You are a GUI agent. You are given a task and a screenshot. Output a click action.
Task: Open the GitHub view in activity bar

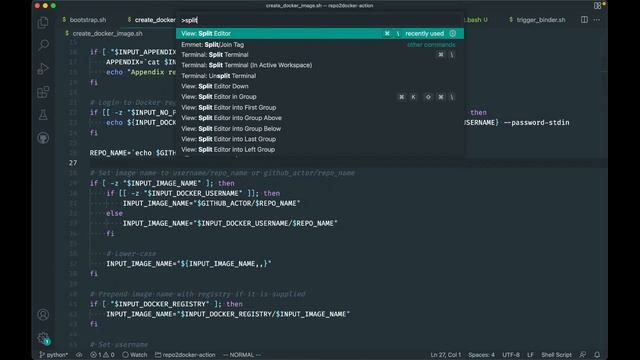coord(43,138)
